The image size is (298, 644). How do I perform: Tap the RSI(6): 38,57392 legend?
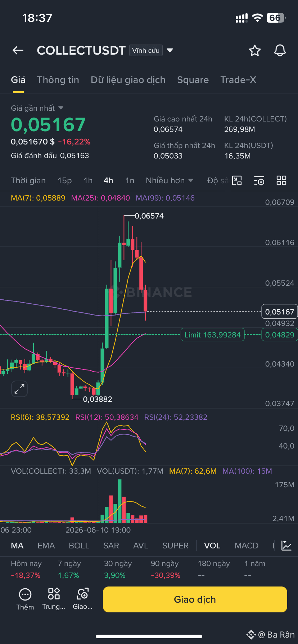(x=40, y=417)
